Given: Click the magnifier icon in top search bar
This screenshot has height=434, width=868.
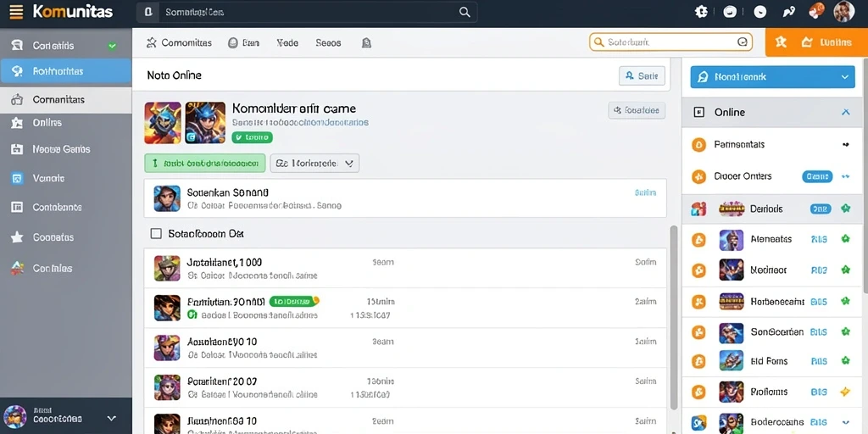Looking at the screenshot, I should [x=465, y=12].
